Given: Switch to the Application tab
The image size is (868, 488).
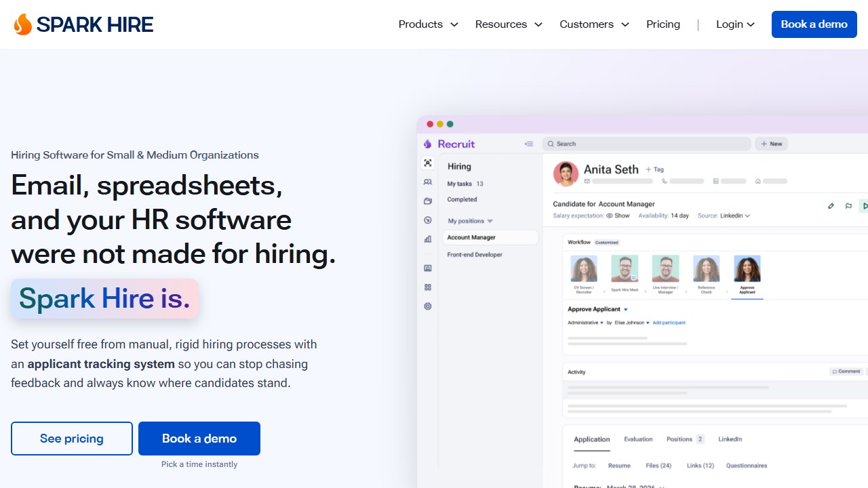Looking at the screenshot, I should tap(592, 439).
